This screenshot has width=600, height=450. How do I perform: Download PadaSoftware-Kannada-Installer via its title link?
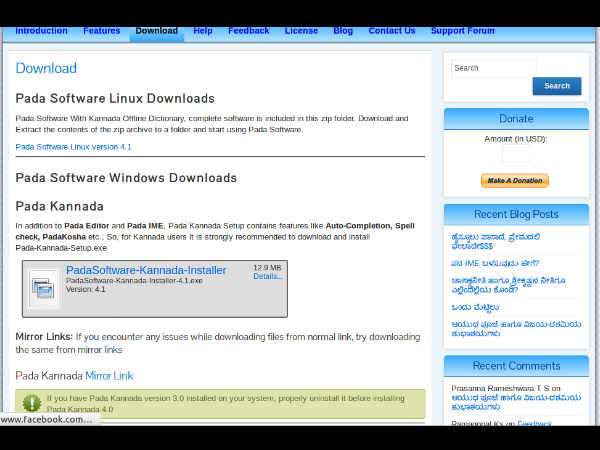tap(146, 270)
